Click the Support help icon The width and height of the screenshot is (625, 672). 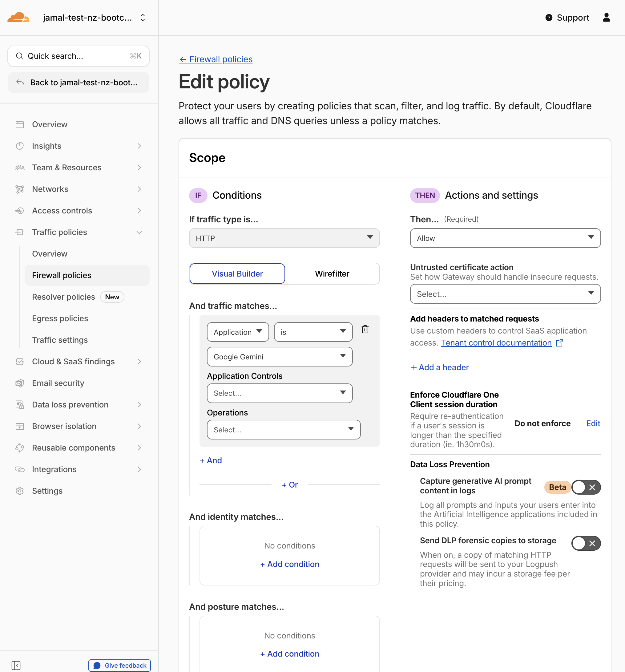coord(549,18)
